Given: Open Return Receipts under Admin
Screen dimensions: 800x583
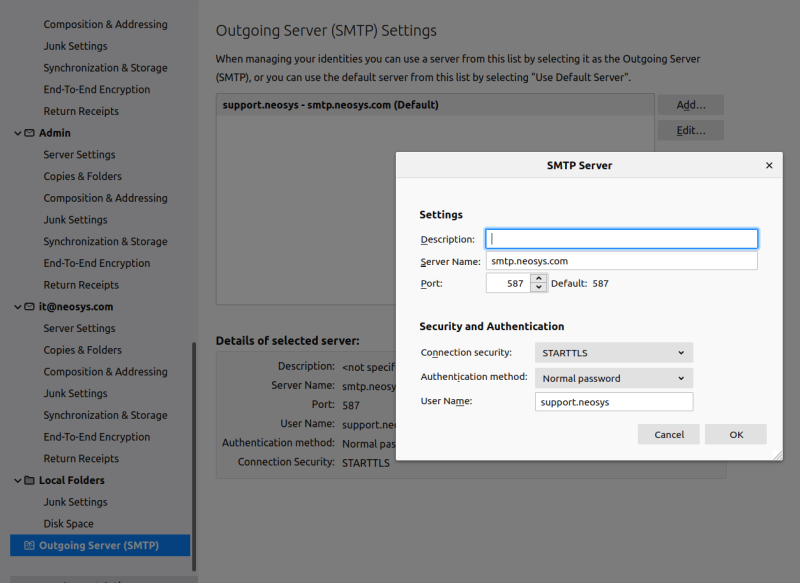Looking at the screenshot, I should tap(81, 285).
